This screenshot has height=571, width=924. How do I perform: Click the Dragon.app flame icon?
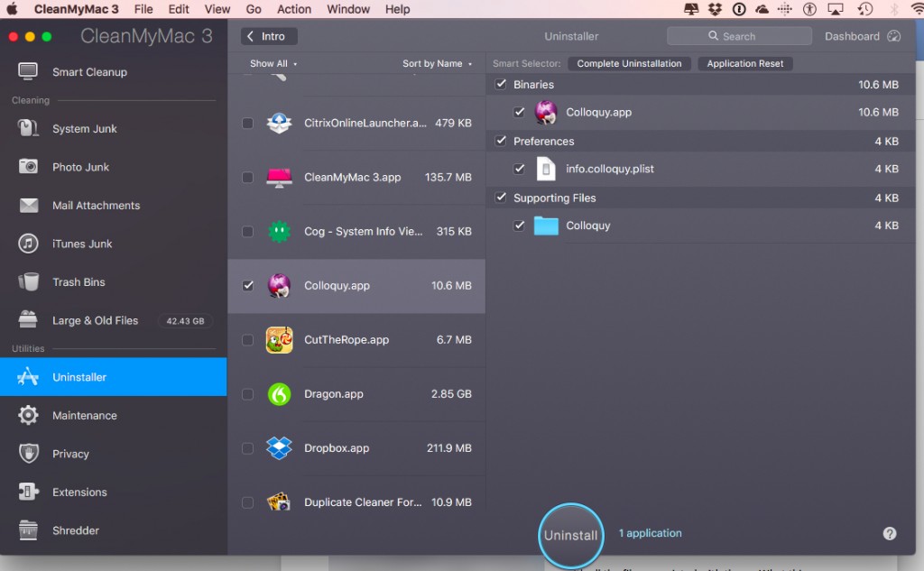pos(279,393)
